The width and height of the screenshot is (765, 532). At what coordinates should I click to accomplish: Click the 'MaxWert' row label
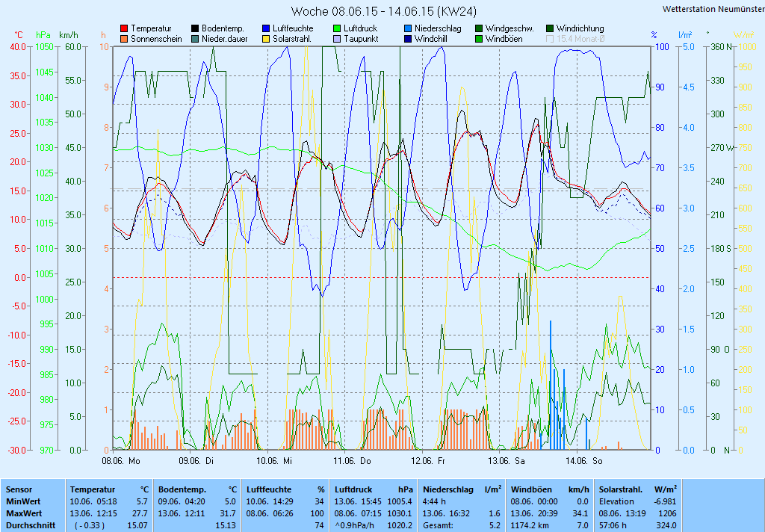click(24, 513)
